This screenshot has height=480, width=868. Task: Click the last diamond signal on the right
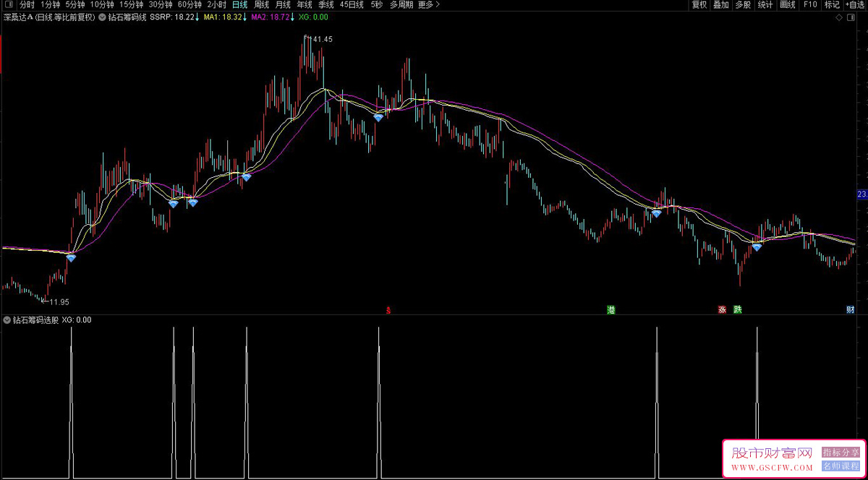coord(757,247)
